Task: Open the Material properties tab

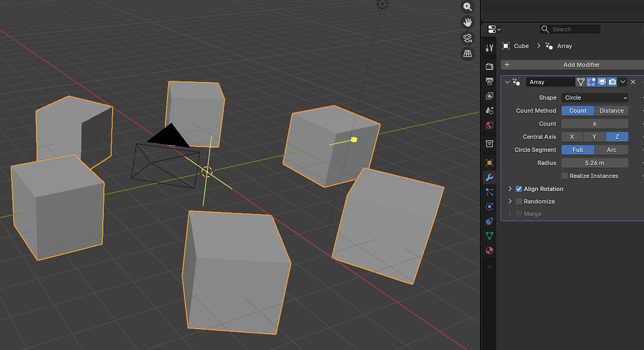Action: [x=489, y=250]
